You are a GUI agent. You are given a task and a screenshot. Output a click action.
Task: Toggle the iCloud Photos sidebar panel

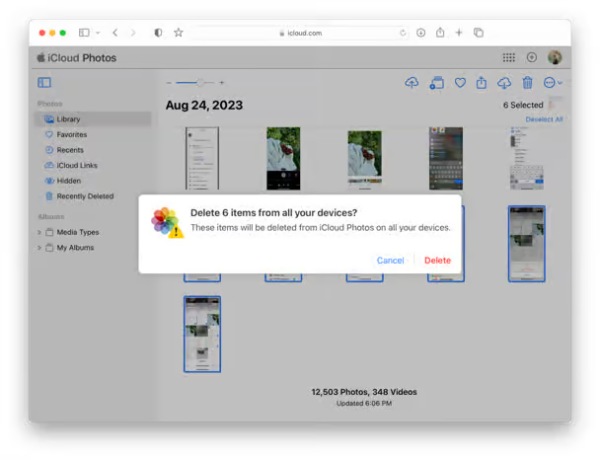pos(45,83)
